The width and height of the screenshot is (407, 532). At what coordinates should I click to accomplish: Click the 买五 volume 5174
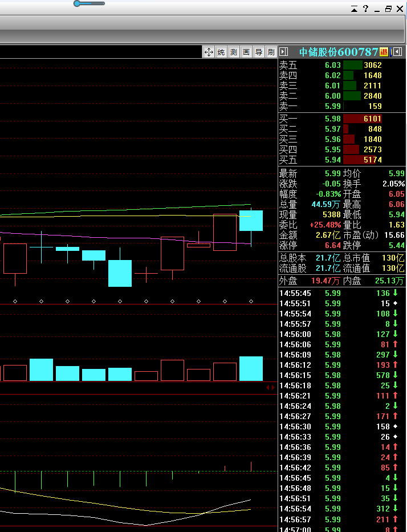(373, 160)
